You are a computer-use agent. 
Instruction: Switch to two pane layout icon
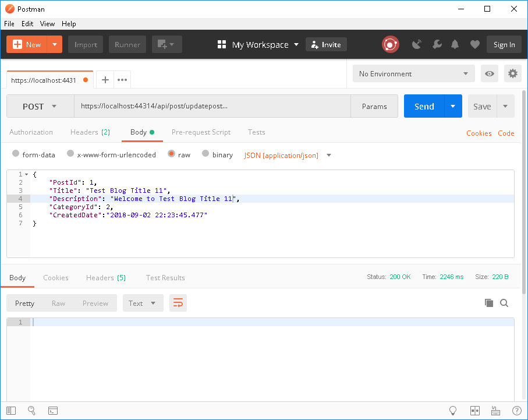click(x=475, y=411)
